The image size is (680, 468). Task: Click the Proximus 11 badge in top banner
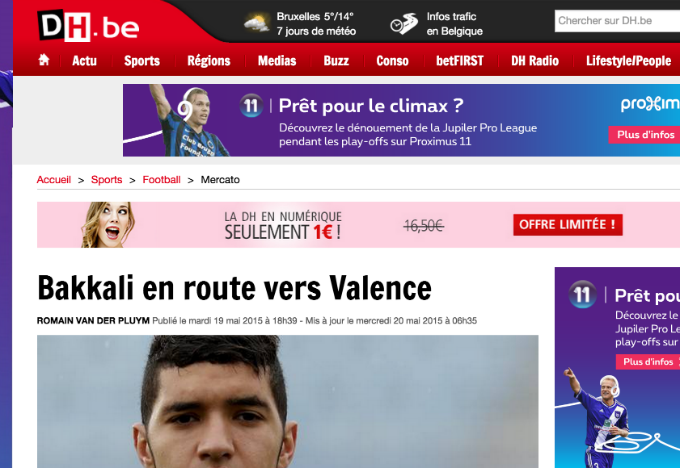pyautogui.click(x=252, y=105)
